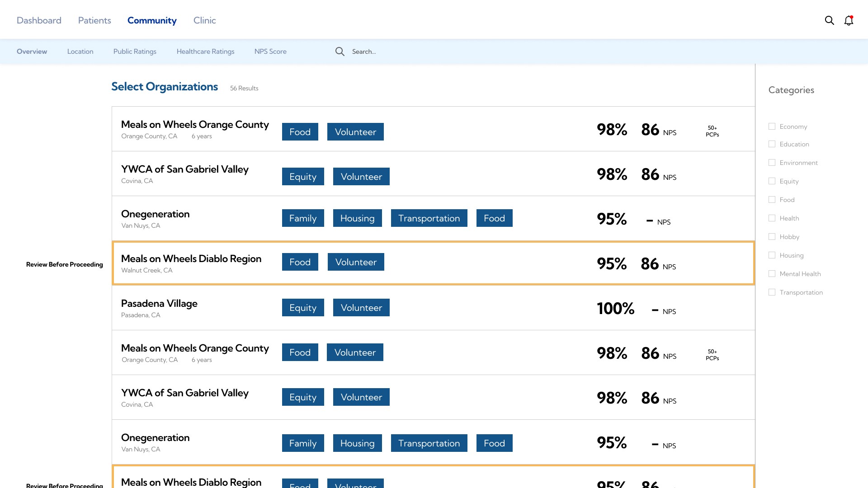Toggle the Hobby category checkbox
This screenshot has width=868, height=488.
772,237
